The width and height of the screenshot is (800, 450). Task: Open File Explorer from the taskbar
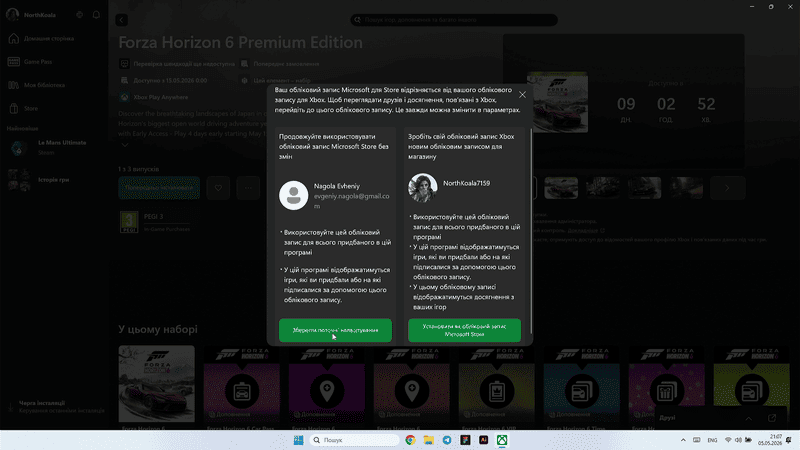[429, 440]
